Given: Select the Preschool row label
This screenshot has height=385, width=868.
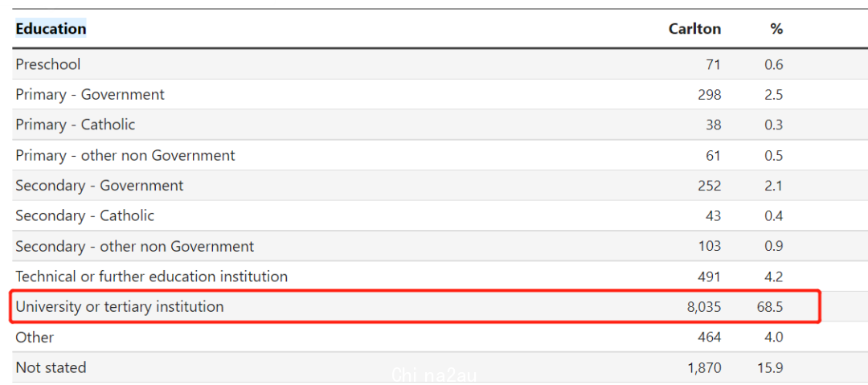Looking at the screenshot, I should [x=47, y=64].
